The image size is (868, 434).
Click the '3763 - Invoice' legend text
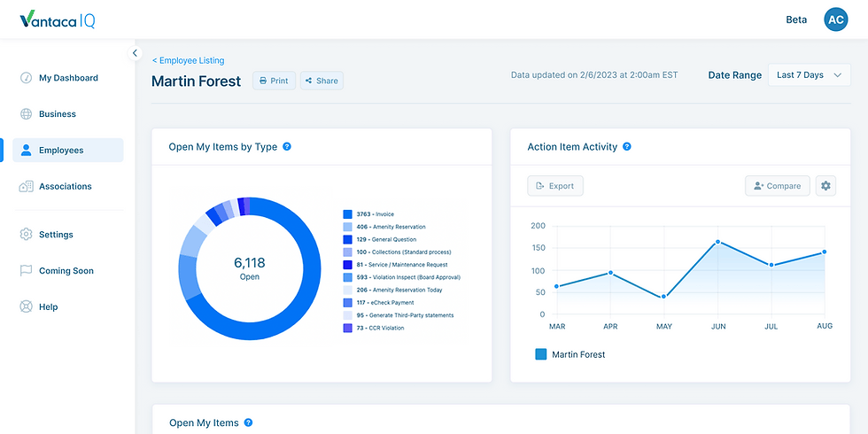376,214
